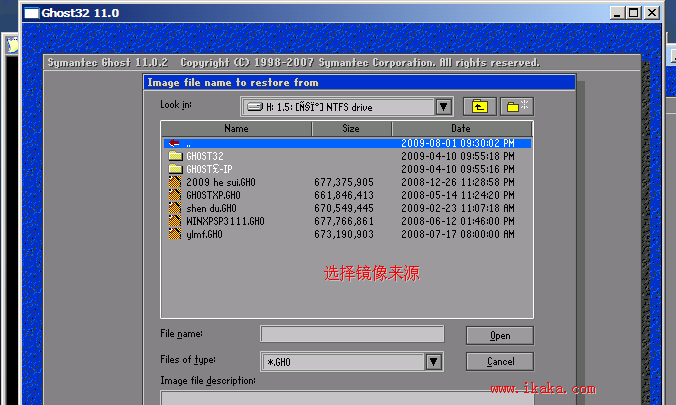Select file 2009 he sui.GHO

click(221, 182)
